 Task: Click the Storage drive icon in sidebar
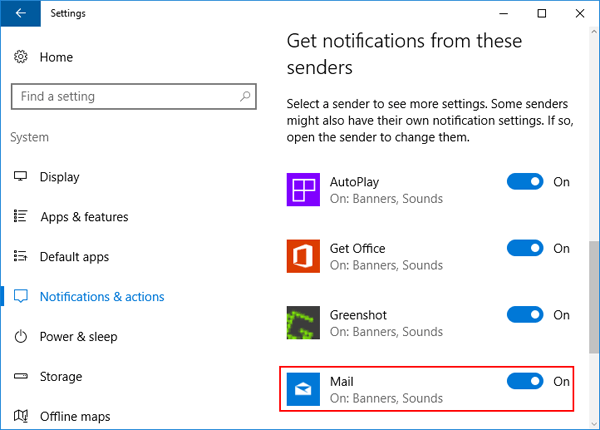pos(20,377)
